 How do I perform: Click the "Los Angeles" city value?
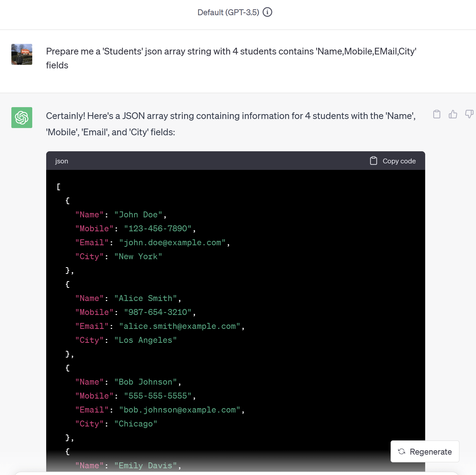click(x=146, y=340)
